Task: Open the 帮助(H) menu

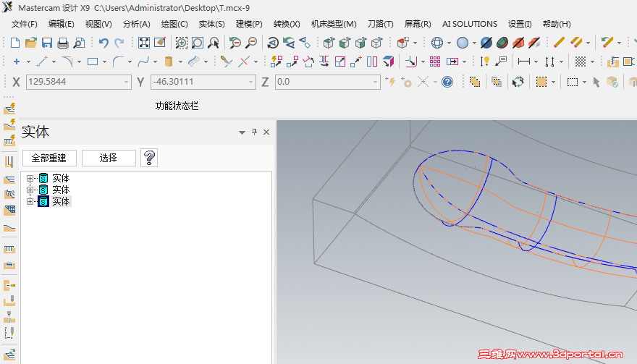Action: point(557,24)
